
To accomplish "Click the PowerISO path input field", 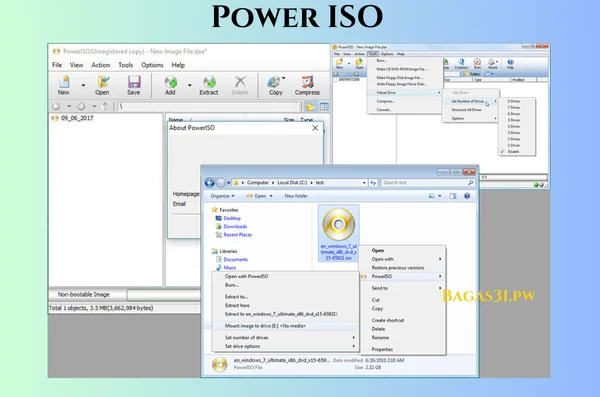I will 209,106.
